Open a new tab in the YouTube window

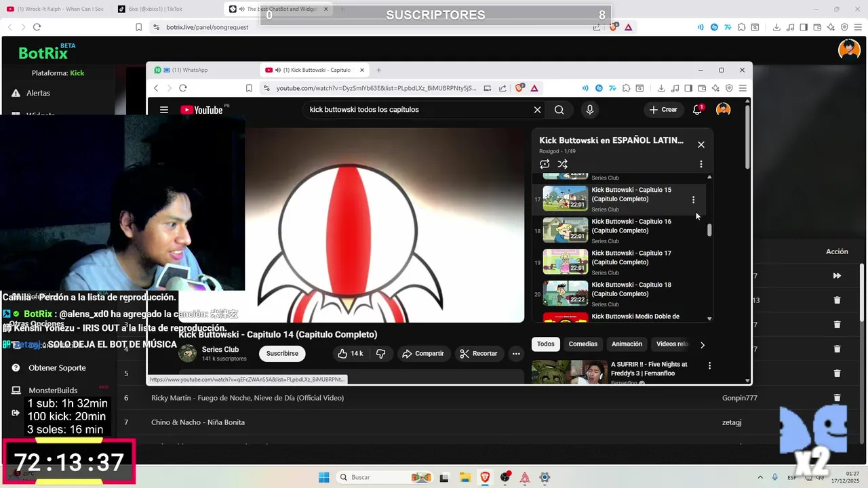click(378, 70)
